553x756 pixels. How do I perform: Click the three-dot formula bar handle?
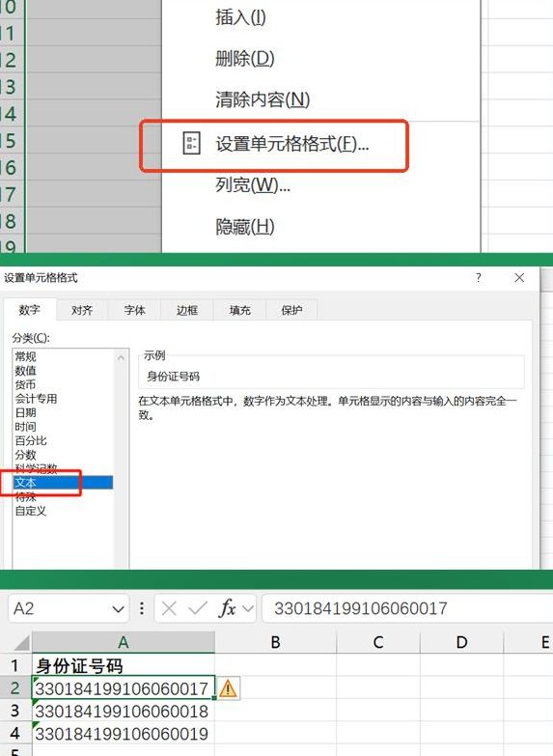pyautogui.click(x=142, y=608)
